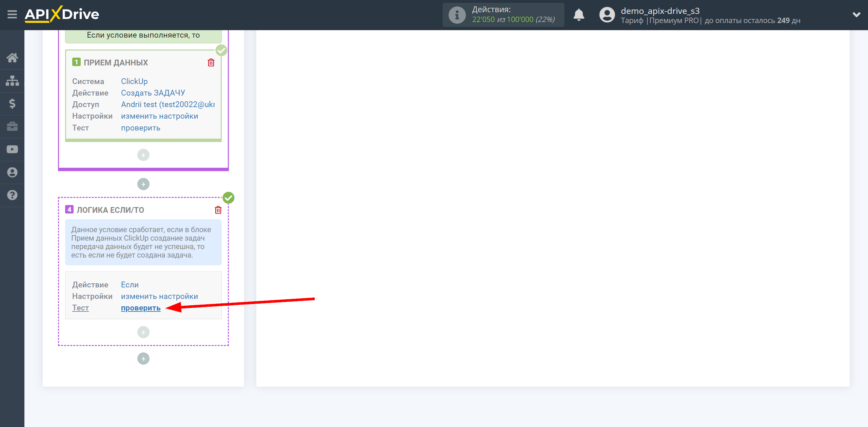
Task: Click the plus button inside логика если/то block
Action: pos(143,331)
